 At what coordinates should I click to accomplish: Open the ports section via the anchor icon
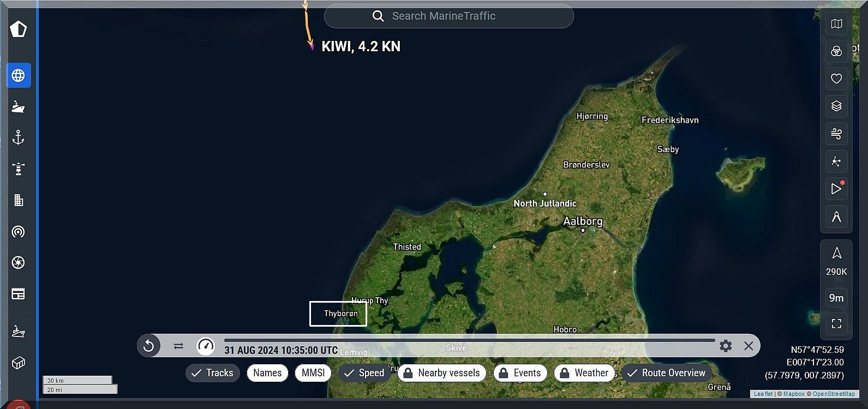tap(18, 137)
